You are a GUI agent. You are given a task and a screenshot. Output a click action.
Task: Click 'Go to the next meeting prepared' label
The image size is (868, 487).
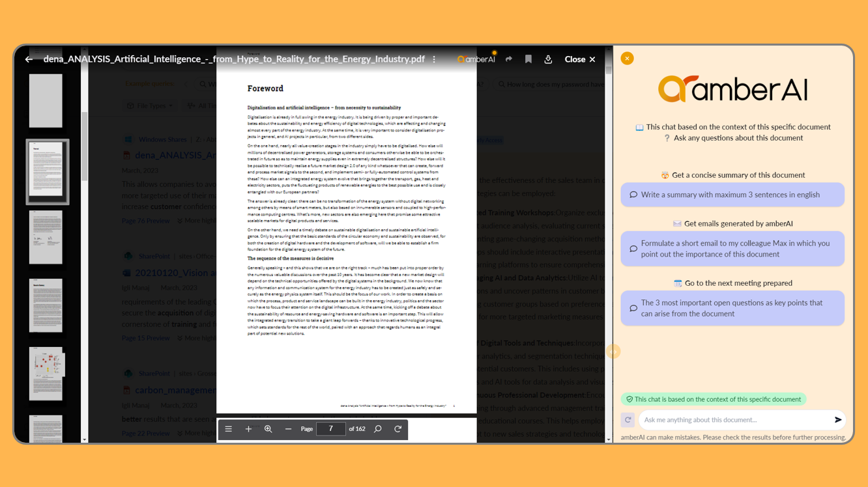click(x=738, y=283)
